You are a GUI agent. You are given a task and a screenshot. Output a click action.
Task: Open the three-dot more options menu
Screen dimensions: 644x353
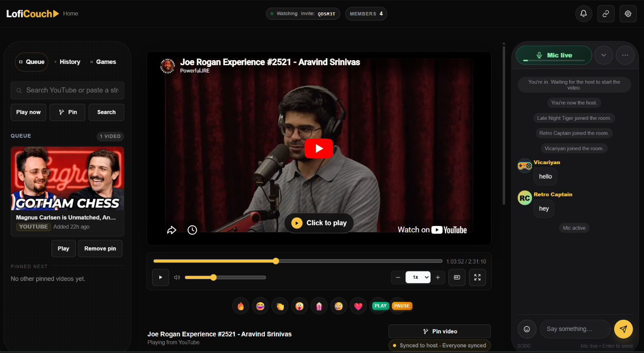coord(625,55)
